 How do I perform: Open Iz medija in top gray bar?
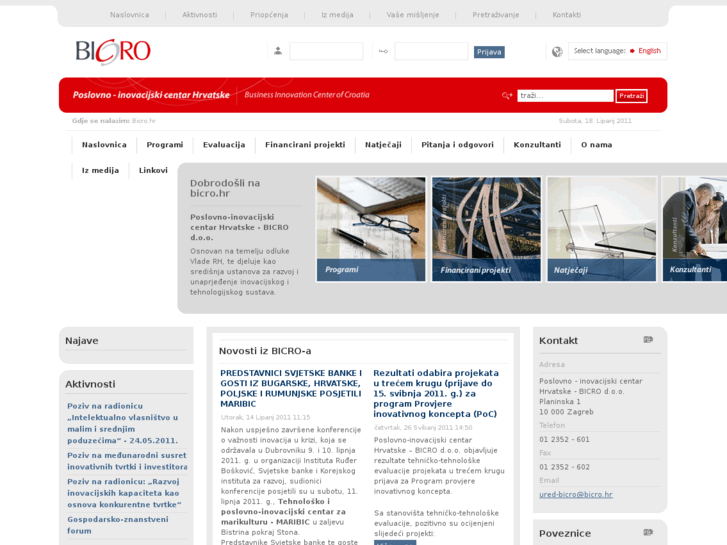tap(337, 15)
